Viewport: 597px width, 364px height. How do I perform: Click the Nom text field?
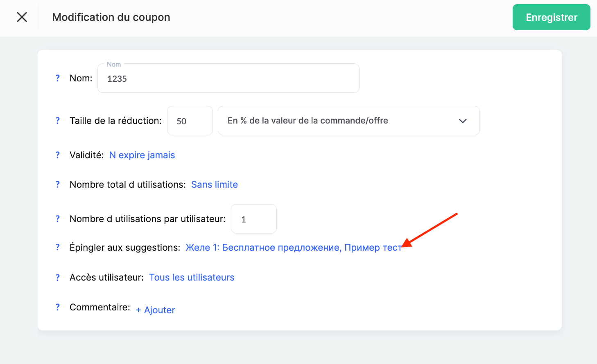[x=228, y=79]
